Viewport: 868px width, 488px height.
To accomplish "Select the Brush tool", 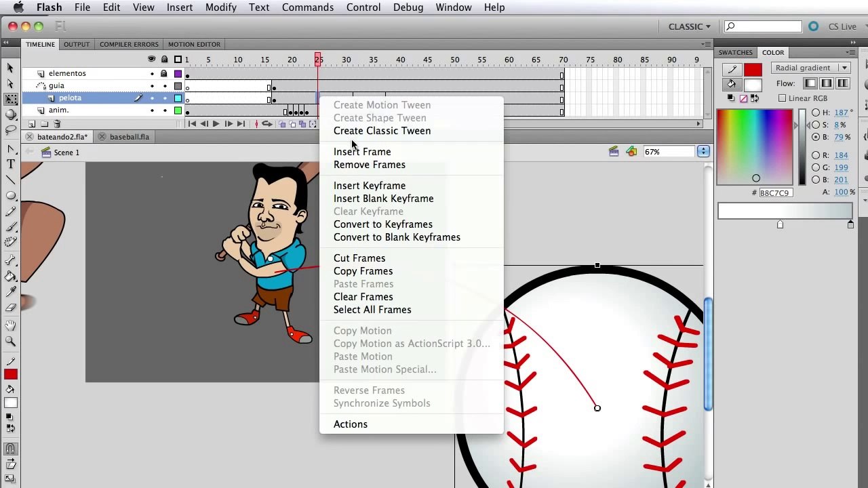I will click(10, 227).
